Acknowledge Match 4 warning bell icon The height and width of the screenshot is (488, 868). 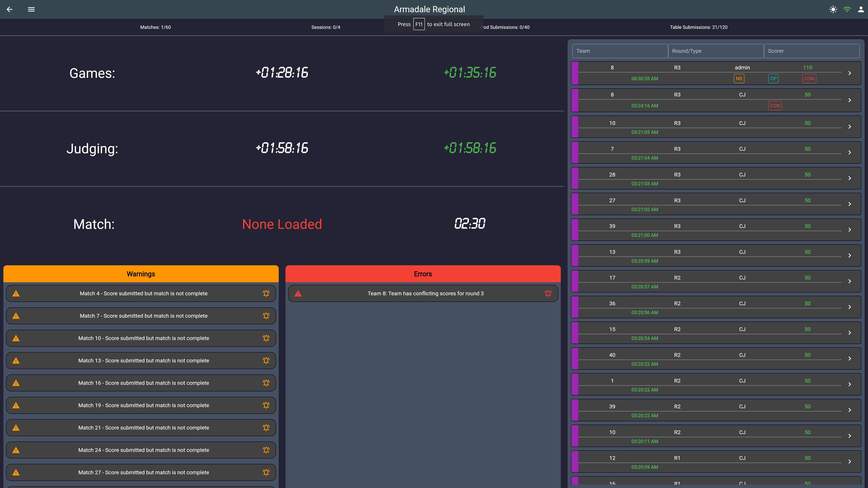[266, 293]
